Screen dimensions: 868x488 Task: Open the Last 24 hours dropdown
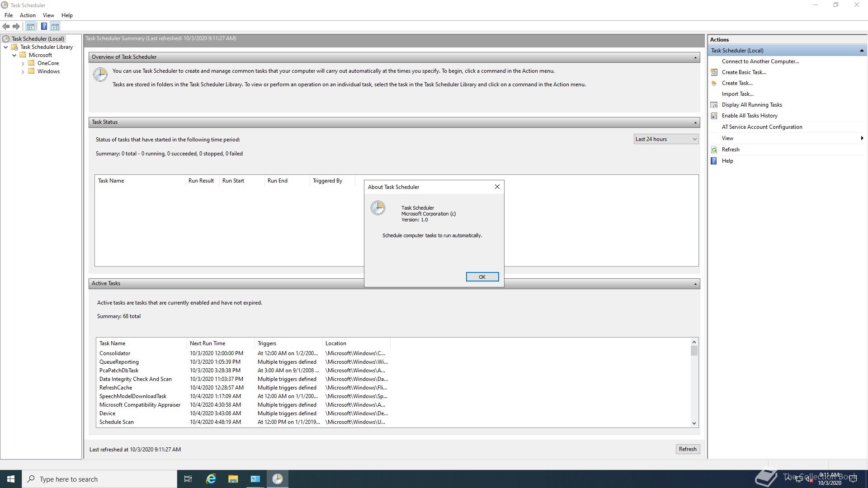point(666,139)
